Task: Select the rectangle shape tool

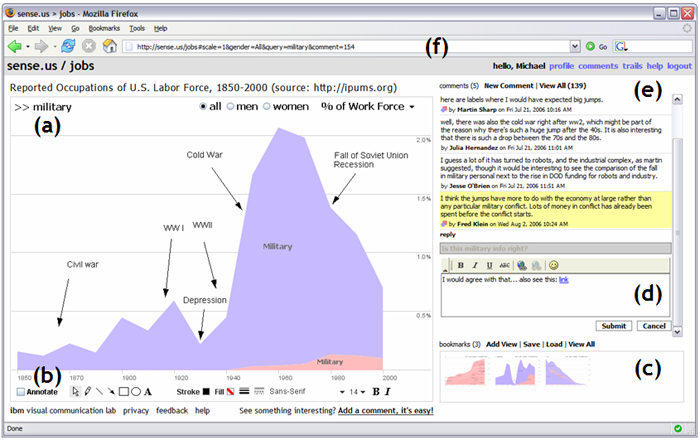Action: [124, 392]
